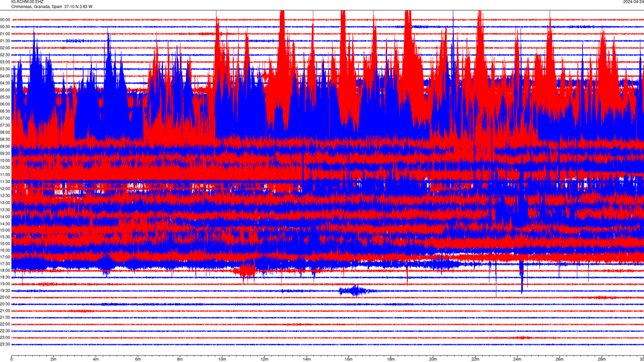Viewport: 644px width, 362px height.
Task: Select the 19:00 time row label
Action: click(x=5, y=284)
